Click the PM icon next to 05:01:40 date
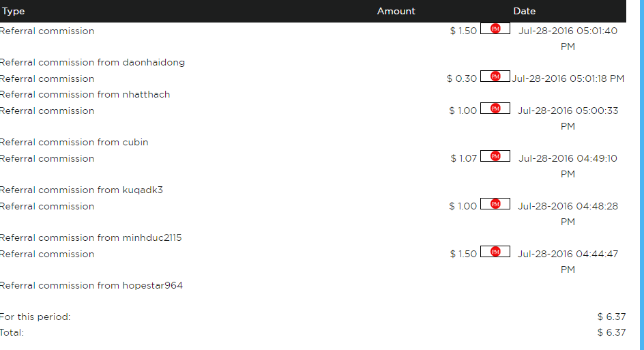This screenshot has height=350, width=644. click(x=495, y=28)
